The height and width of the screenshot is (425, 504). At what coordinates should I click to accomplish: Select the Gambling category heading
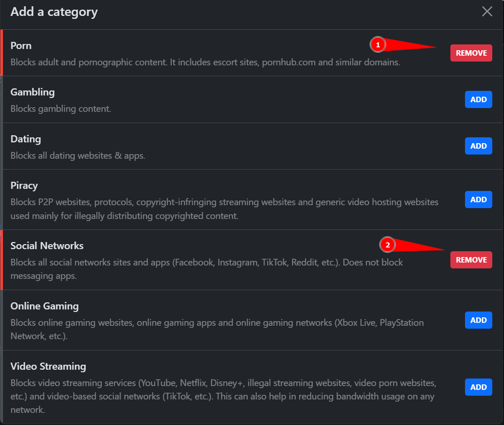33,92
